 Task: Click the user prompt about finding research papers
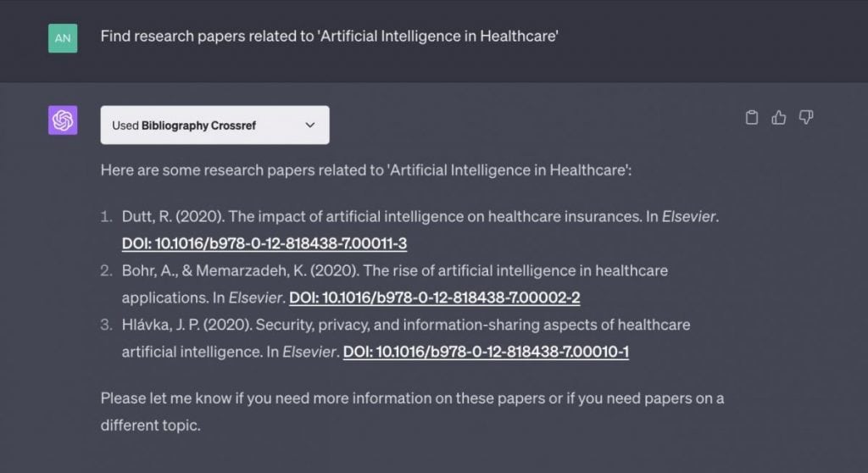[330, 36]
